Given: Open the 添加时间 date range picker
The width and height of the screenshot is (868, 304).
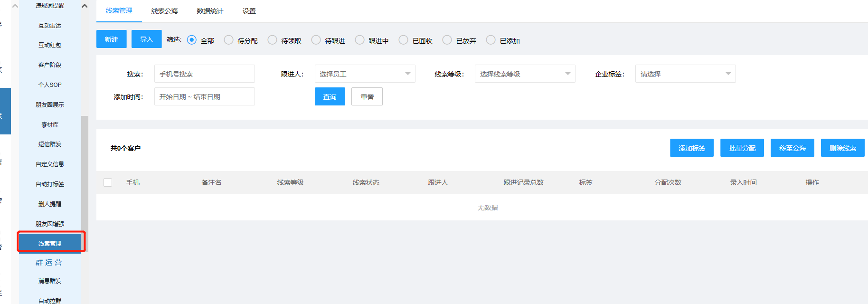Looking at the screenshot, I should (205, 97).
